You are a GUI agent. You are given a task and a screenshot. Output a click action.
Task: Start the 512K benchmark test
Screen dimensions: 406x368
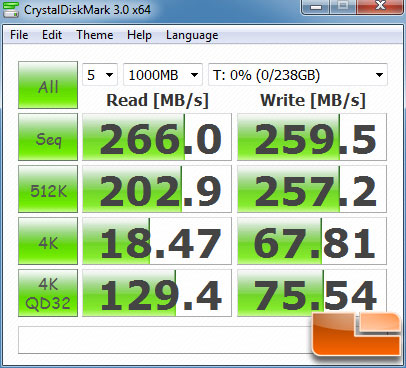coord(48,189)
